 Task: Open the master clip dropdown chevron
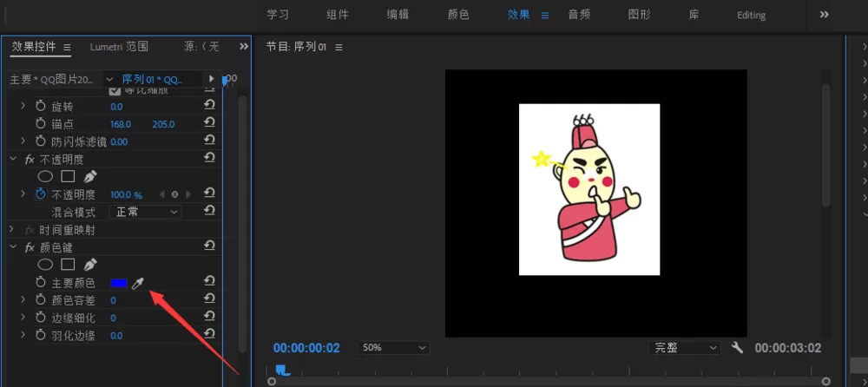(x=109, y=79)
